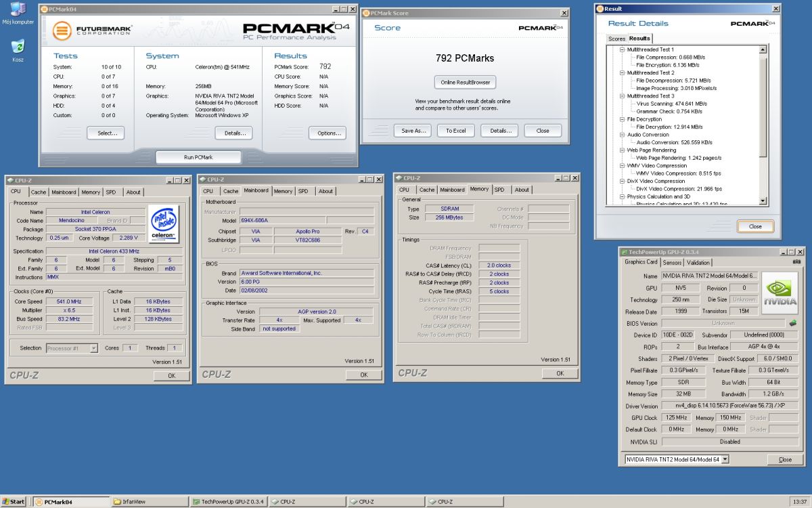Click the taskbar clock showing 13:37

tap(799, 502)
